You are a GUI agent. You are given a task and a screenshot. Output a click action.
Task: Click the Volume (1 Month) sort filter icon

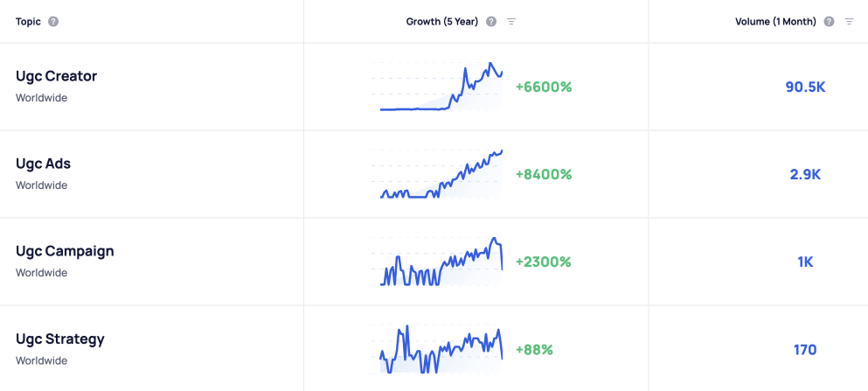tap(849, 22)
